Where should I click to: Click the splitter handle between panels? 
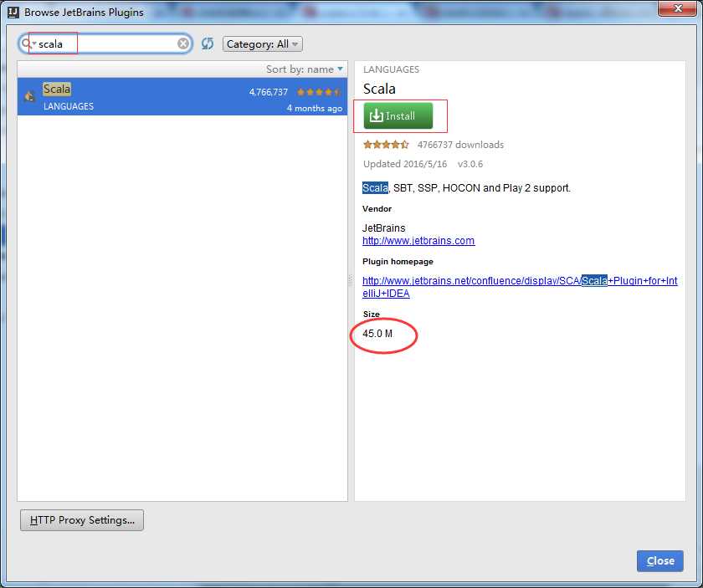[x=351, y=280]
